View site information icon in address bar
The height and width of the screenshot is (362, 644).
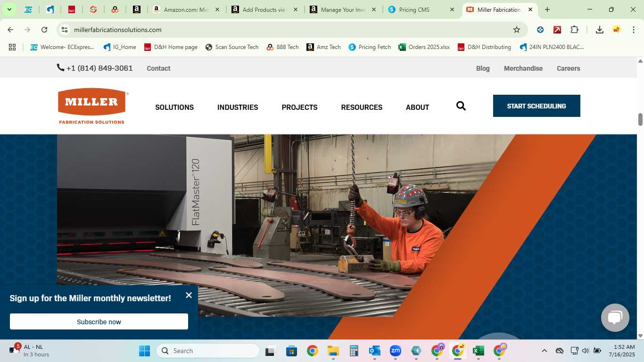[65, 30]
